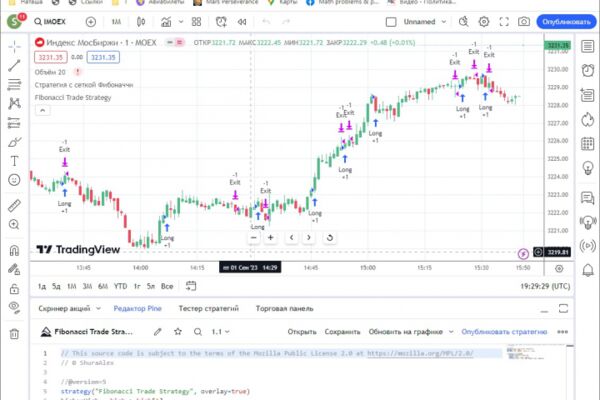Undo the last chart action
This screenshot has height=400, width=600.
(x=266, y=22)
